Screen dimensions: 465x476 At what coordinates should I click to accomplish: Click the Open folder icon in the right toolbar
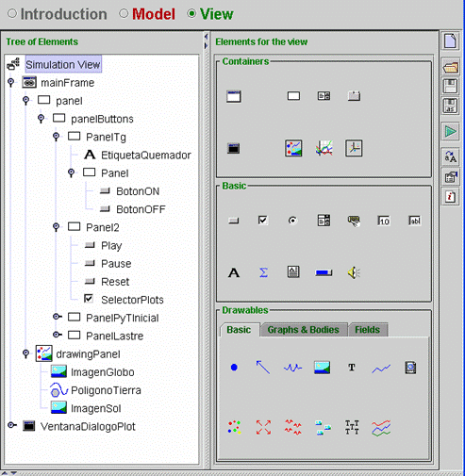450,67
